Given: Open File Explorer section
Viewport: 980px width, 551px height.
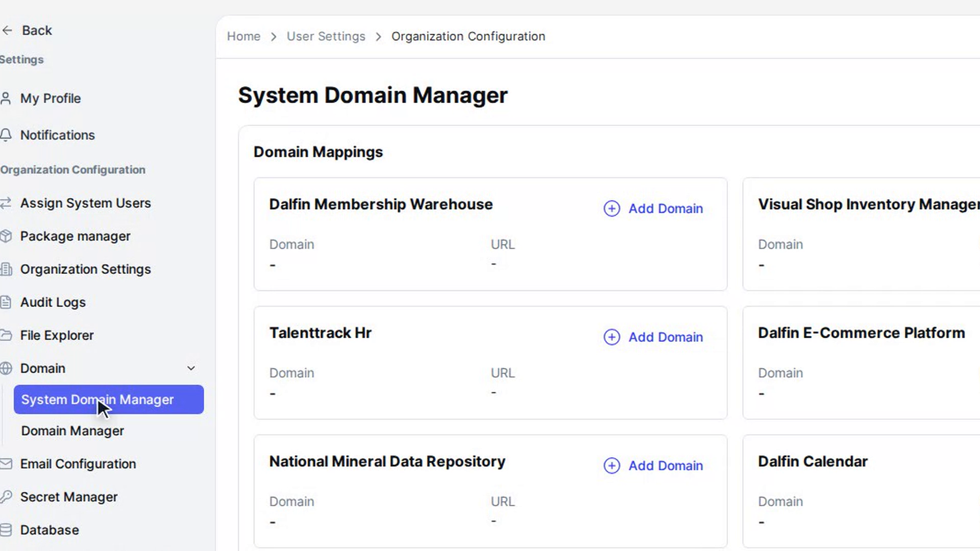Looking at the screenshot, I should coord(57,336).
